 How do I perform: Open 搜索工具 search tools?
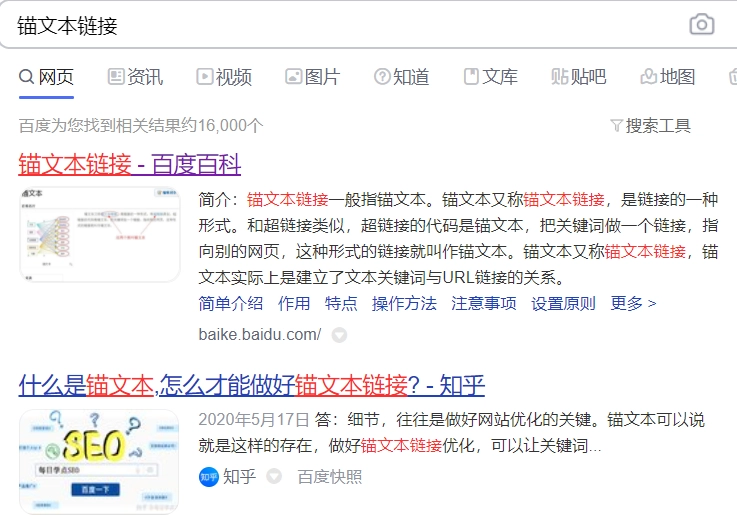click(651, 125)
